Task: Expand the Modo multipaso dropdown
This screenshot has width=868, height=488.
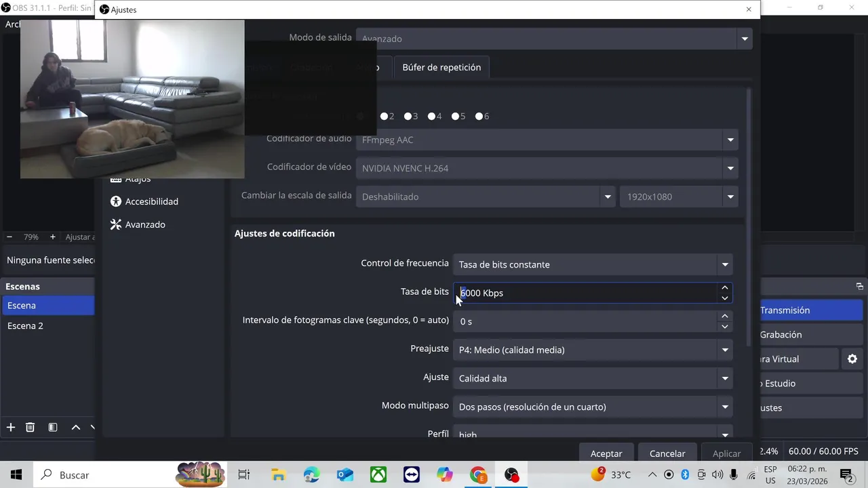Action: pos(593,407)
